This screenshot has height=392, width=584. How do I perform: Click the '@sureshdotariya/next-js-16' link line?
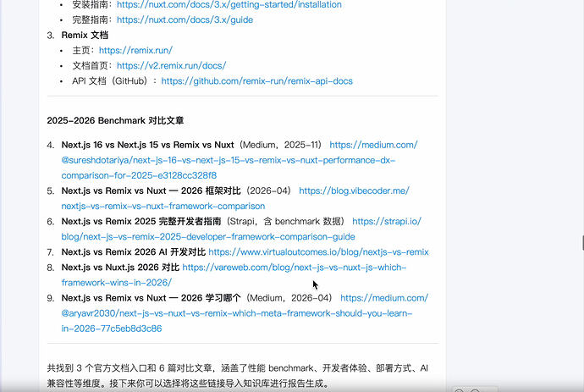(228, 160)
